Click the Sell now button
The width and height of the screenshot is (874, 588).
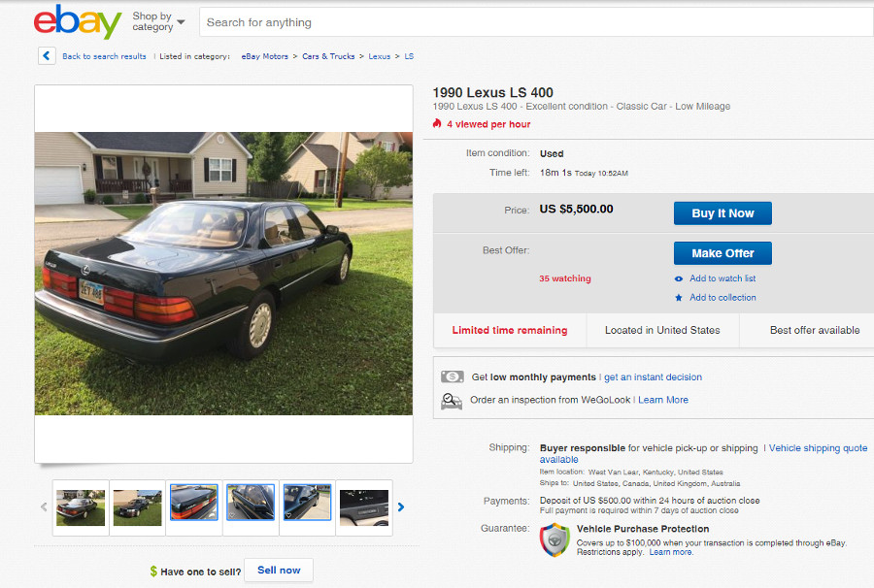pos(279,571)
